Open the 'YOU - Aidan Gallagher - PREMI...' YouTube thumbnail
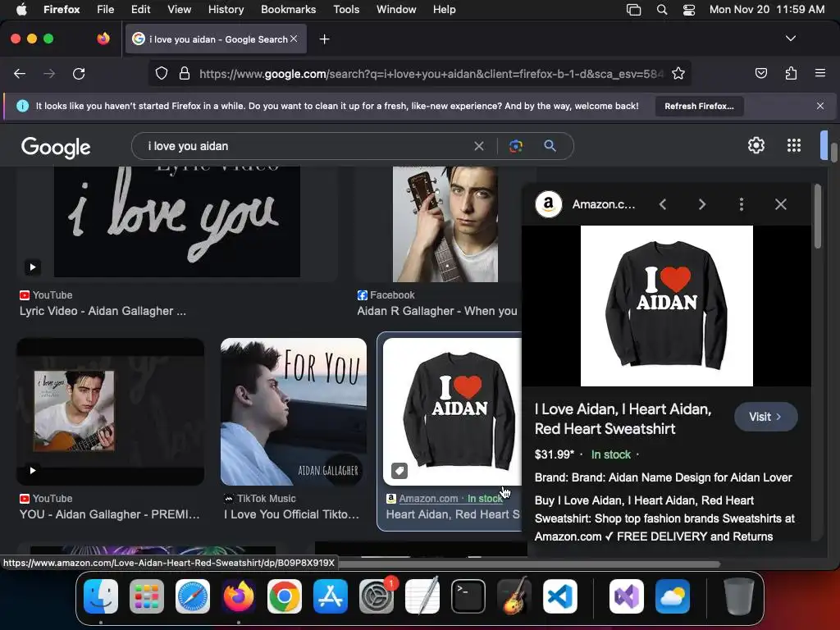The width and height of the screenshot is (840, 630). click(111, 412)
